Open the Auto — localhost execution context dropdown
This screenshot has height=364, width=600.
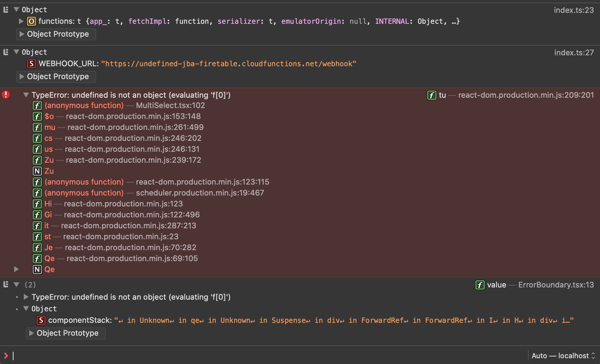(563, 356)
